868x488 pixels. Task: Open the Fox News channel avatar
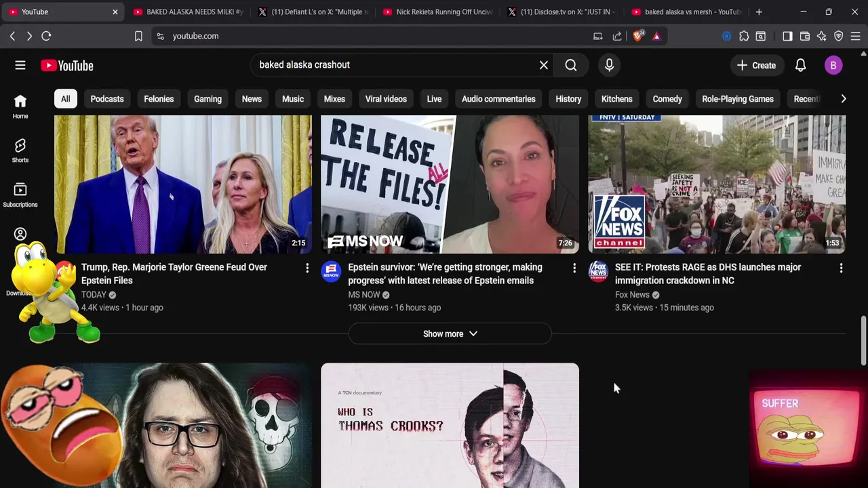598,271
